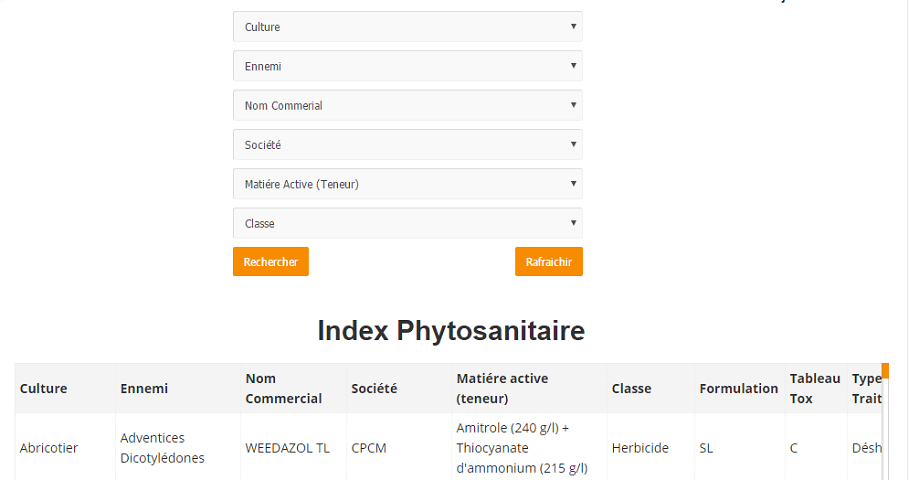Select the Abricotier cell
Viewport: 909px width, 480px height.
65,448
